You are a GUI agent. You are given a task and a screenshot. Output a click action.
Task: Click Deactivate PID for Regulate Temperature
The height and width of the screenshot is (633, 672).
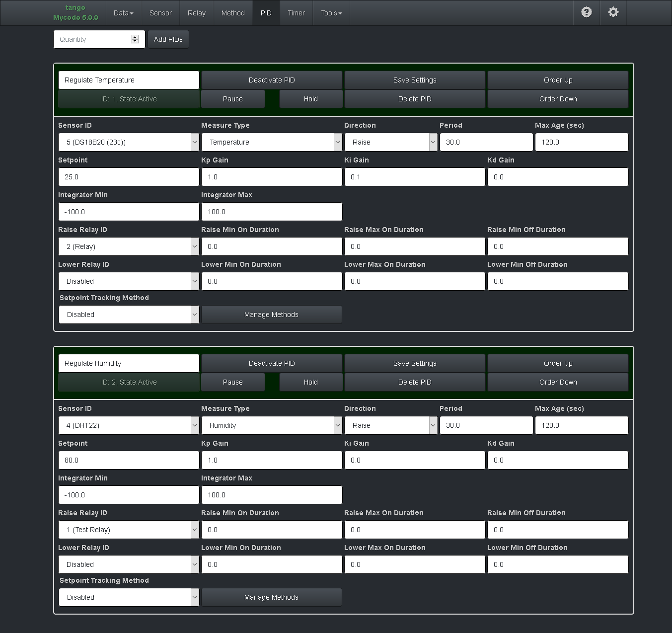pyautogui.click(x=271, y=80)
